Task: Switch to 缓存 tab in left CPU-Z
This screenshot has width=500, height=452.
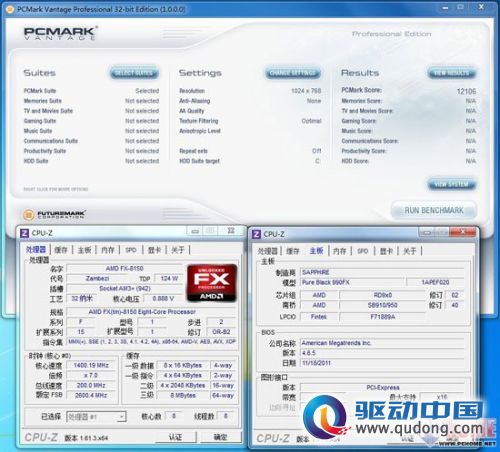Action: coord(61,250)
